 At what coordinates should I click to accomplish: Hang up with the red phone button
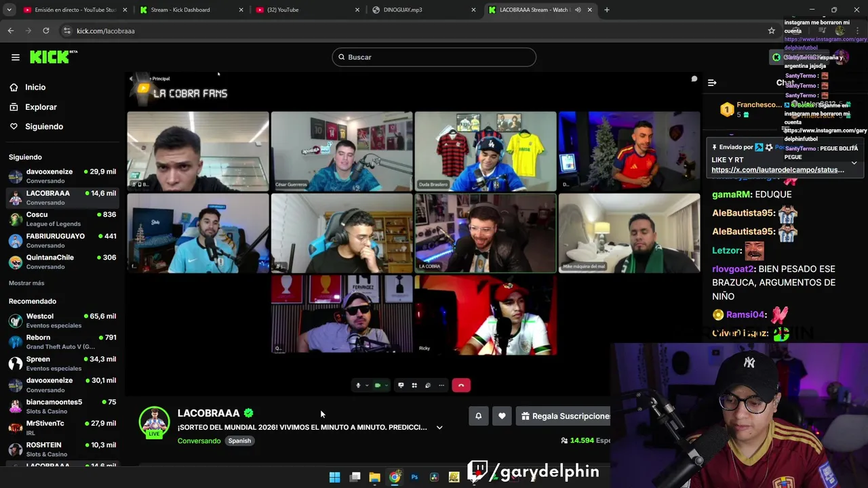point(461,386)
